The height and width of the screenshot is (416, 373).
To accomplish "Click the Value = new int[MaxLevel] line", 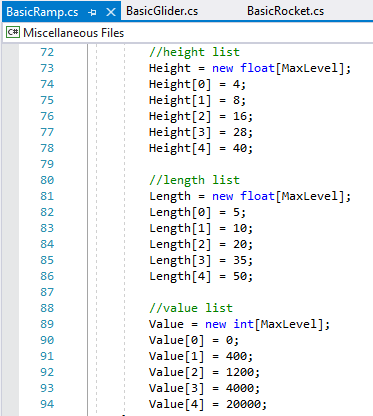I will coord(239,324).
